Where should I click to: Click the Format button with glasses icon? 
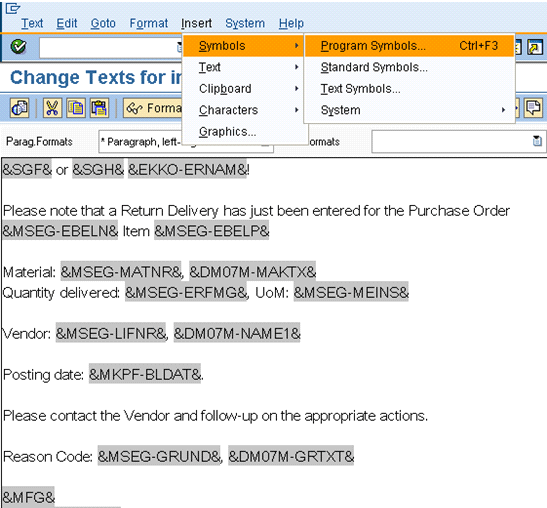click(153, 108)
